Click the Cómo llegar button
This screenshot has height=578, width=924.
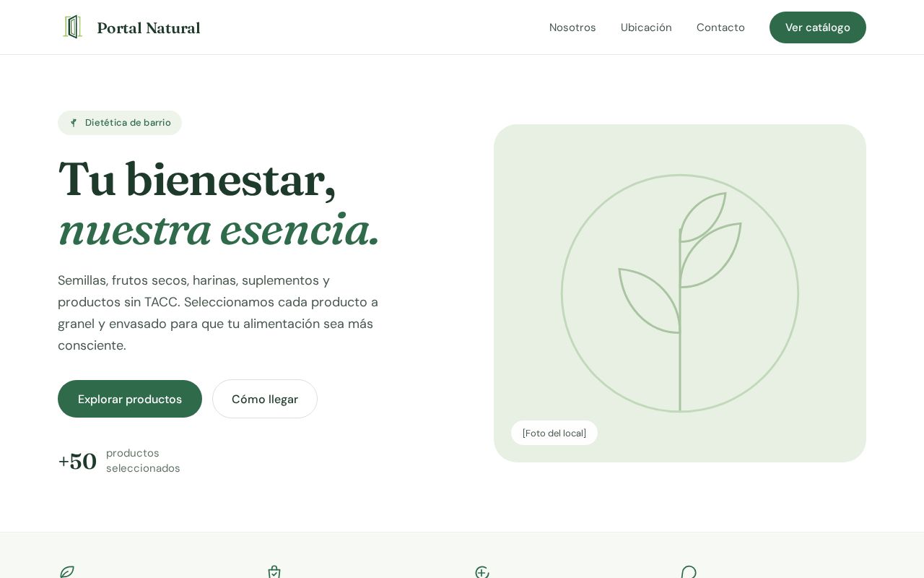pyautogui.click(x=265, y=399)
